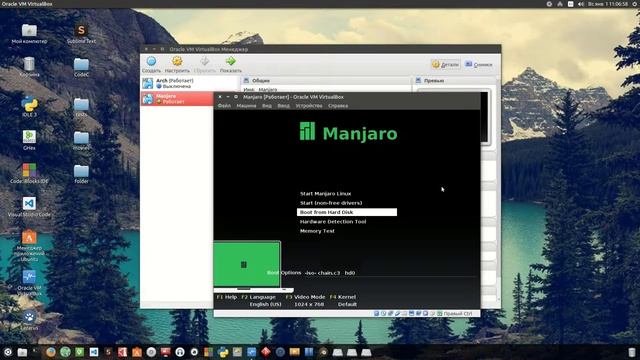Open the Ввод menu of the VM window
The width and height of the screenshot is (640, 360).
(283, 106)
